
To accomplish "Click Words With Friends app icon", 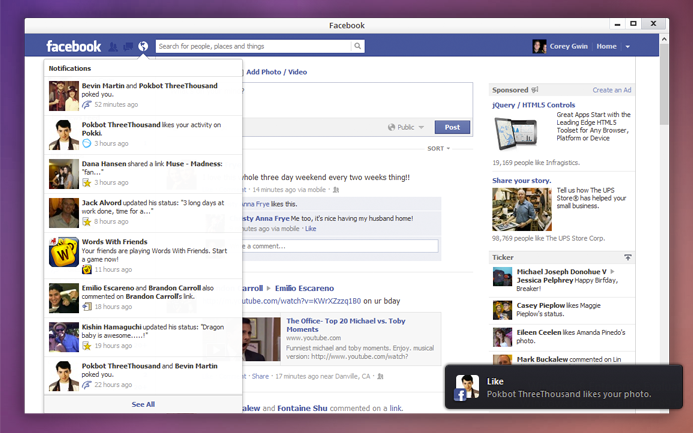I will pyautogui.click(x=64, y=252).
